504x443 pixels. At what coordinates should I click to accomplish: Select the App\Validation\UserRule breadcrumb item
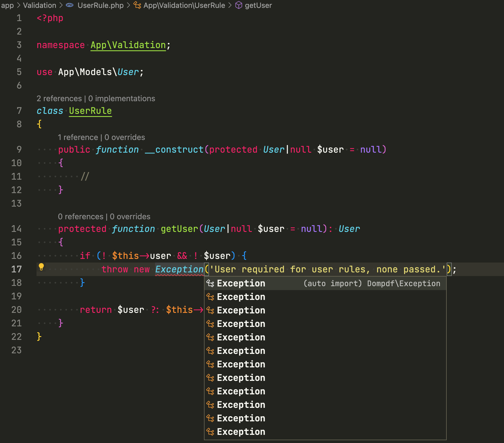click(184, 5)
